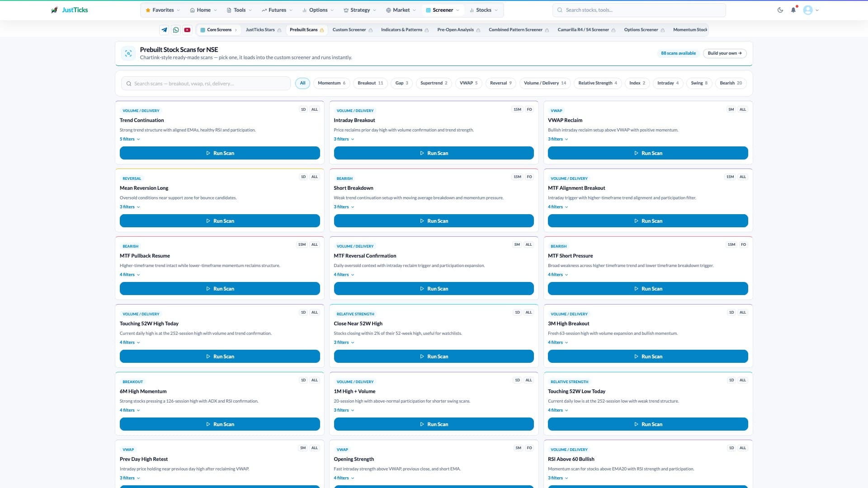Open the Momentum Stock tab
868x488 pixels.
click(689, 30)
